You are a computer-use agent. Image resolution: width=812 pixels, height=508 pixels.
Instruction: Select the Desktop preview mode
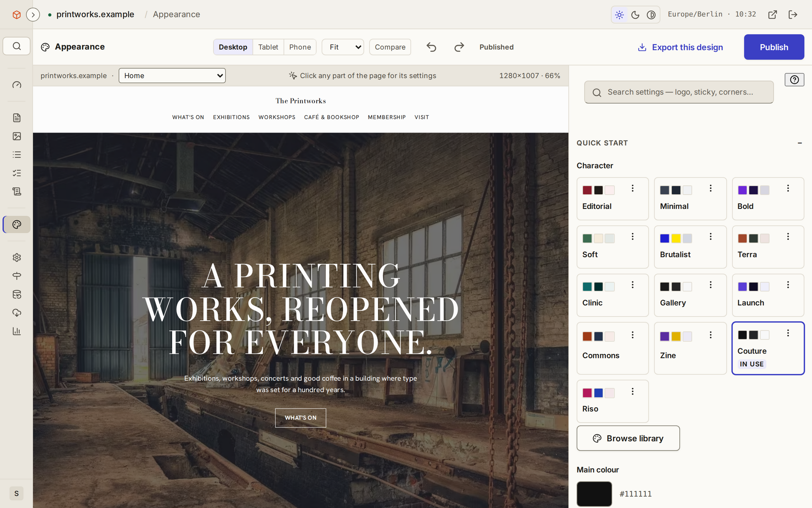[x=233, y=47]
